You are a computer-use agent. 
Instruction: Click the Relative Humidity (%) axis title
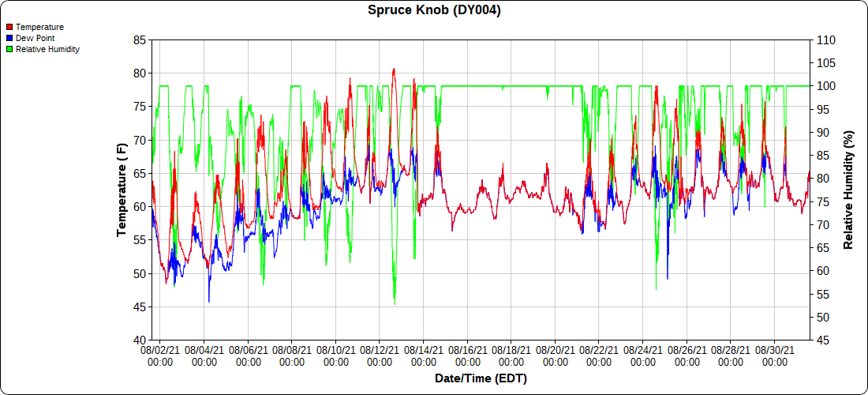click(849, 190)
